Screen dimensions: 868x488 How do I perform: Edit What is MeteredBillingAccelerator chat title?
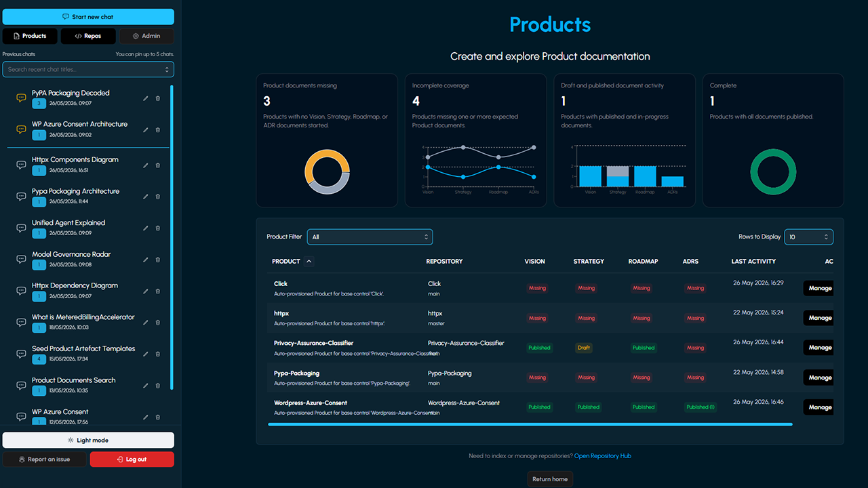point(146,323)
